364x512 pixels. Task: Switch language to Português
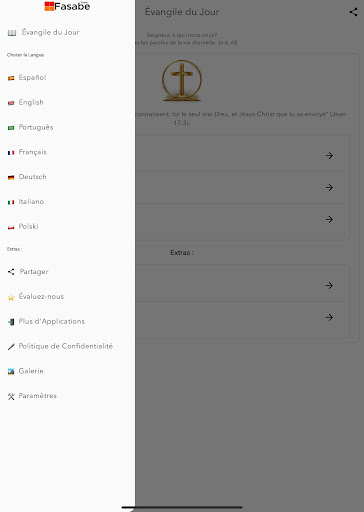click(x=36, y=127)
